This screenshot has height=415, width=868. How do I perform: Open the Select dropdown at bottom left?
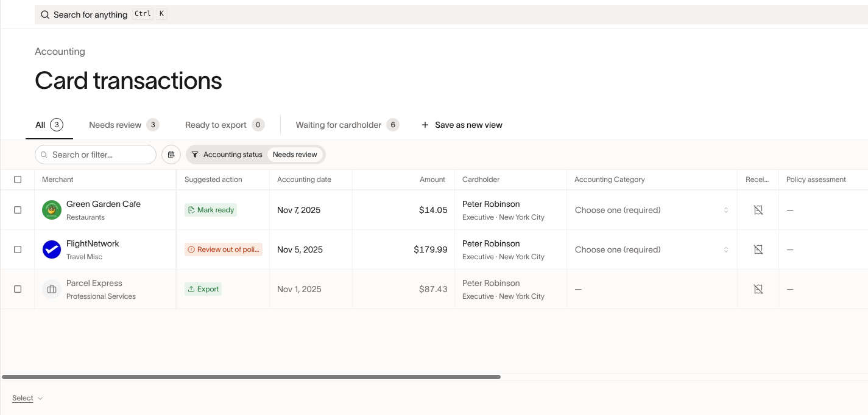pos(27,398)
